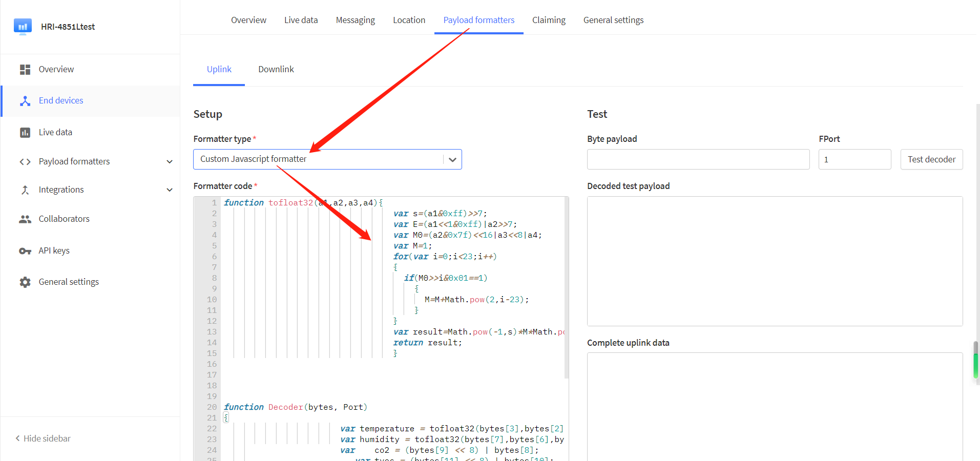The width and height of the screenshot is (980, 461).
Task: Click the FPort input field
Action: (x=854, y=159)
